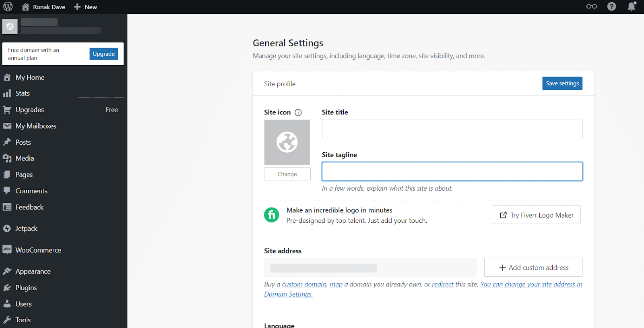The width and height of the screenshot is (644, 328).
Task: Click the Media icon in sidebar
Action: click(7, 158)
